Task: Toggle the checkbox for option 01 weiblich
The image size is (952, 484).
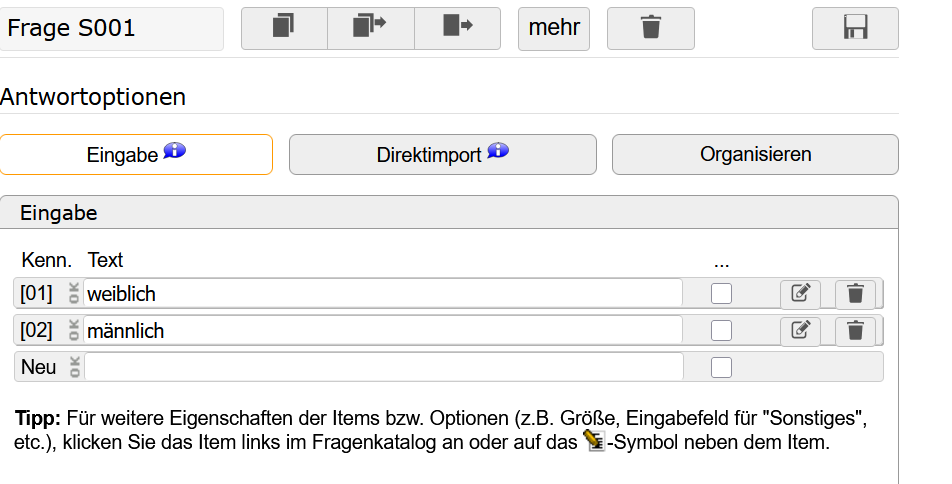Action: pyautogui.click(x=721, y=294)
